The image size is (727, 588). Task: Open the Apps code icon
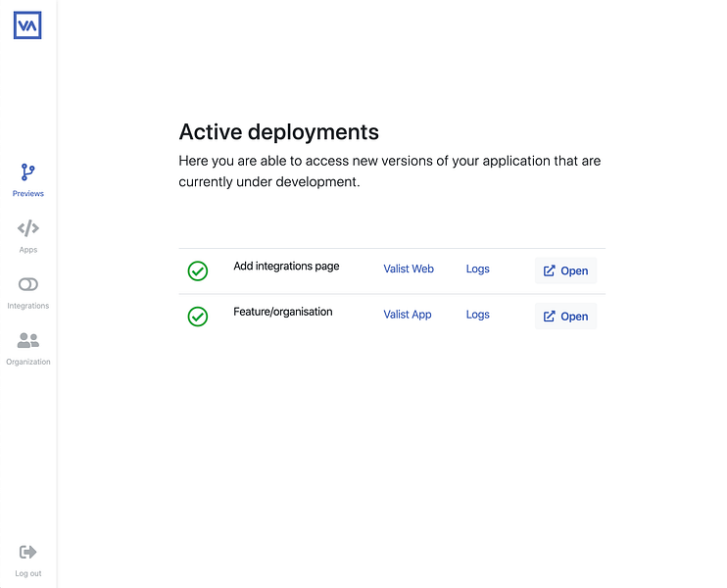click(27, 228)
